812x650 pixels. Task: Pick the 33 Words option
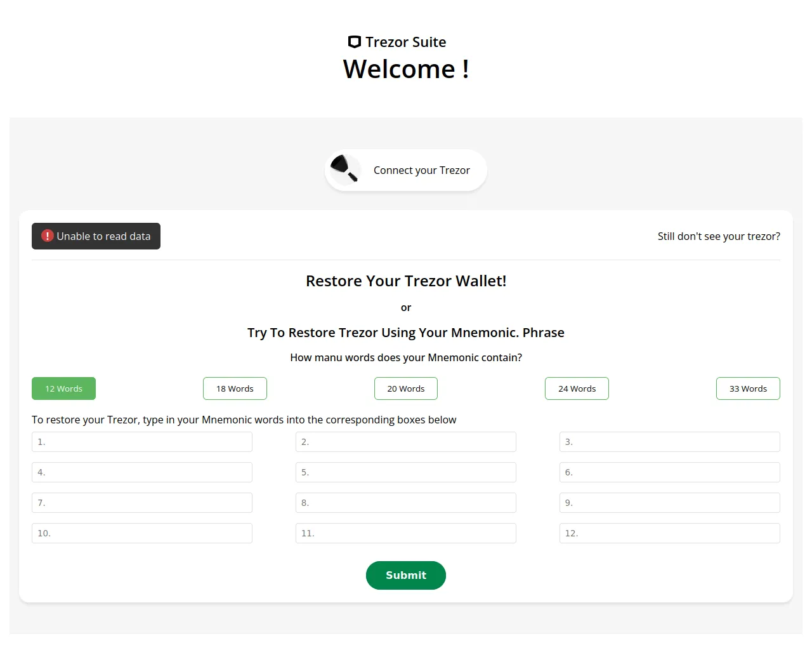click(x=748, y=388)
